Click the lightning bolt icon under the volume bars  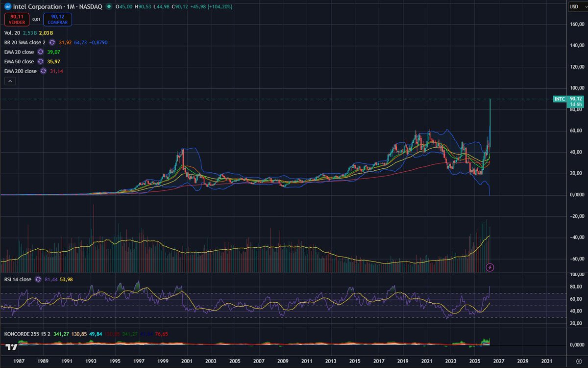pyautogui.click(x=490, y=267)
